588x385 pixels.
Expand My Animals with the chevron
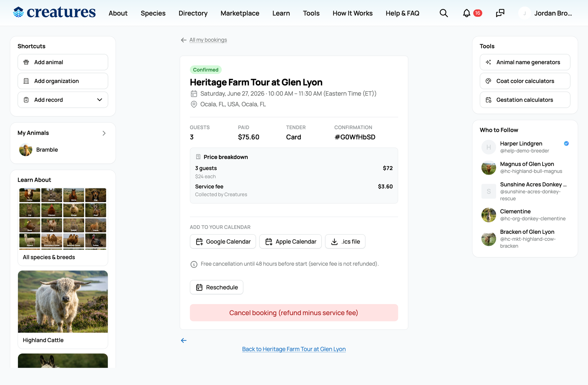(104, 133)
